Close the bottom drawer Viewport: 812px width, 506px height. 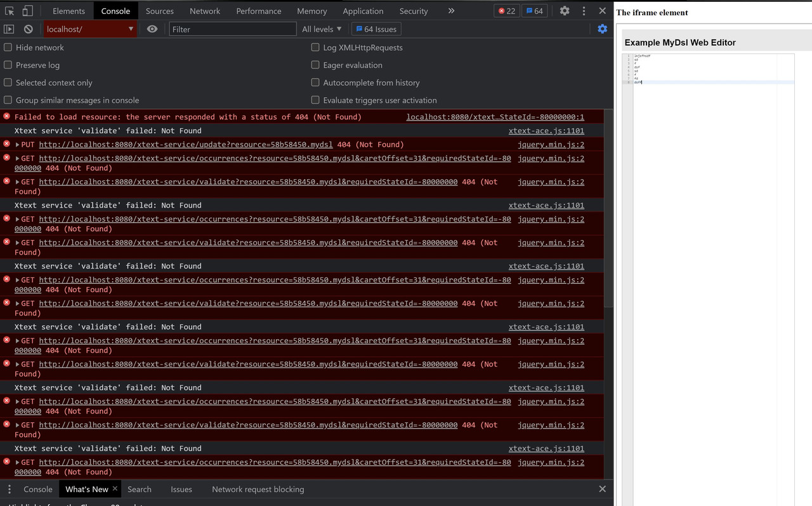[602, 489]
